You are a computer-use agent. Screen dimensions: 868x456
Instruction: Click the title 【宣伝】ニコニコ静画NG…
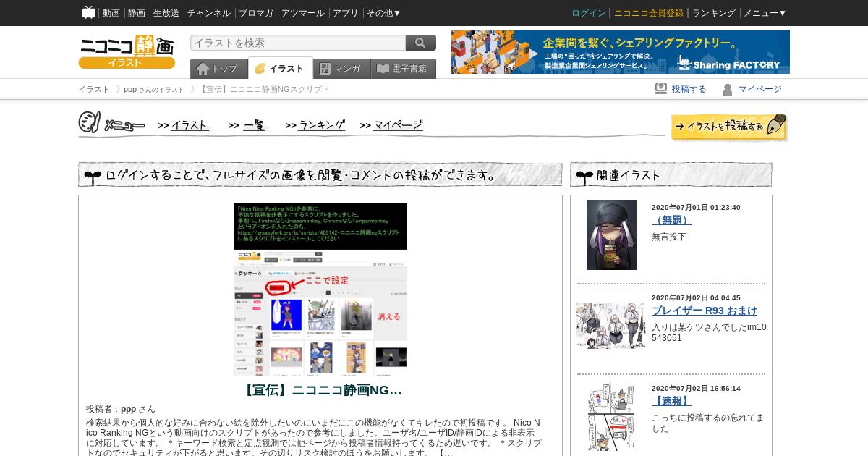click(x=320, y=390)
